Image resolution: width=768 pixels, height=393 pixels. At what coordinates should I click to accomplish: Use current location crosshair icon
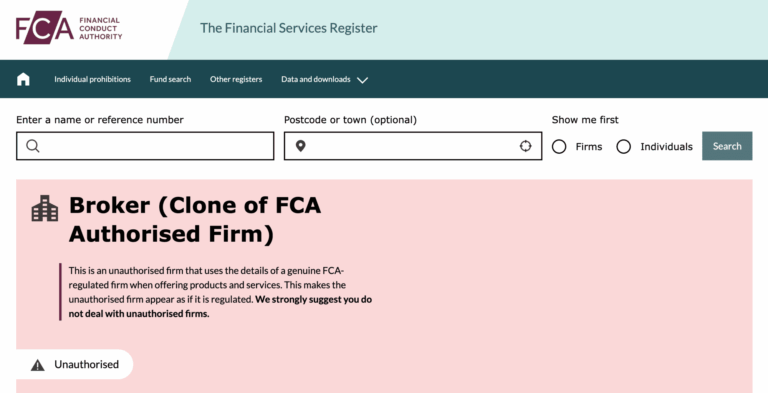point(526,146)
